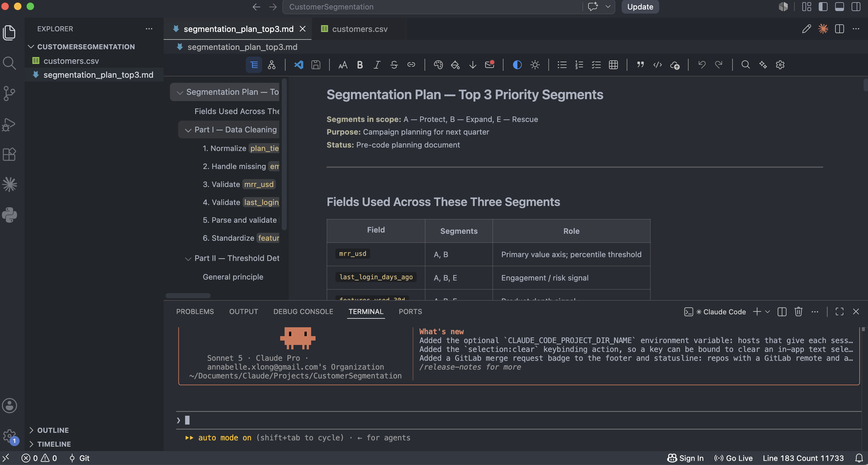Undo the last edit in toolbar
This screenshot has height=465, width=868.
pos(702,65)
